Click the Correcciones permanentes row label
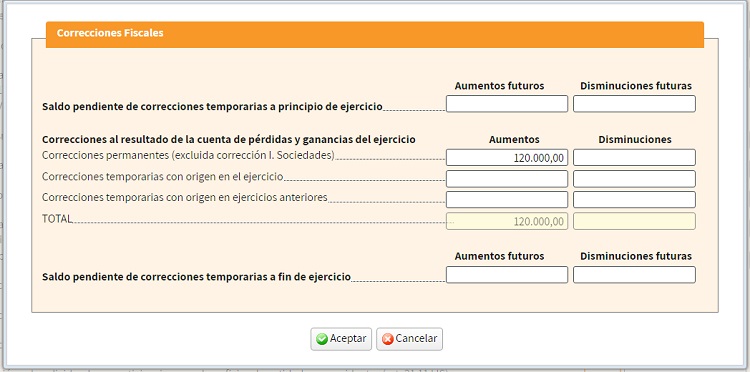750x372 pixels. 188,155
